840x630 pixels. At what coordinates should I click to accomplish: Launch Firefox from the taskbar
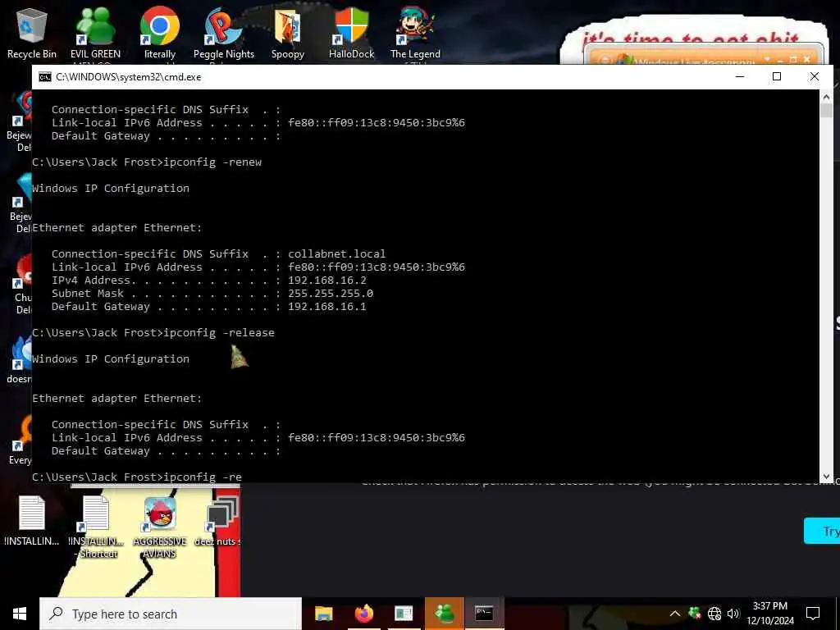coord(364,614)
